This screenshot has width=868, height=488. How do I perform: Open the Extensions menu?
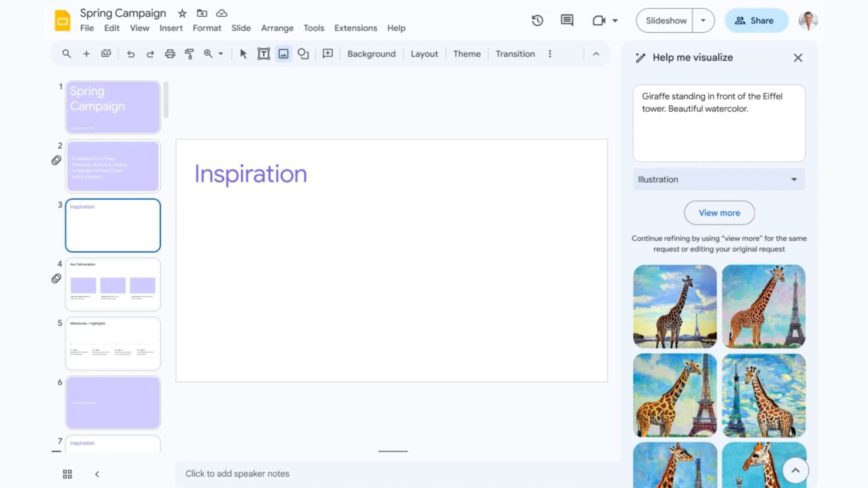click(356, 28)
